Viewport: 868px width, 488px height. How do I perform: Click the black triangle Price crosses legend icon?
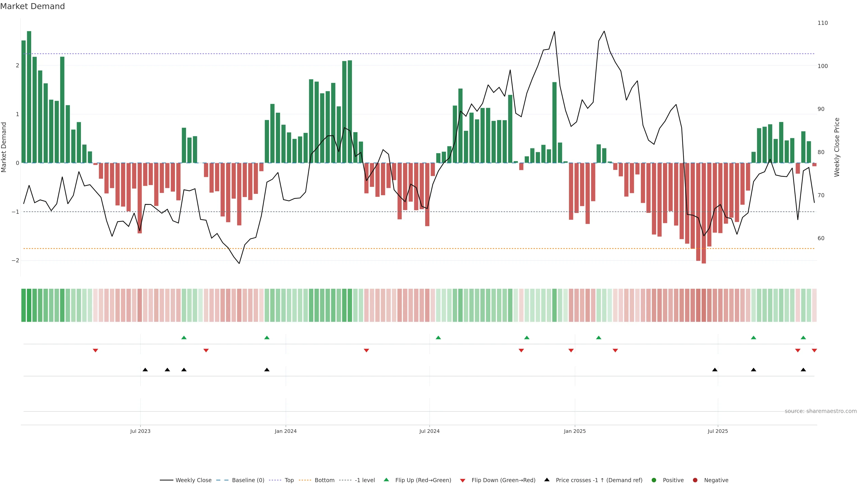coord(547,480)
